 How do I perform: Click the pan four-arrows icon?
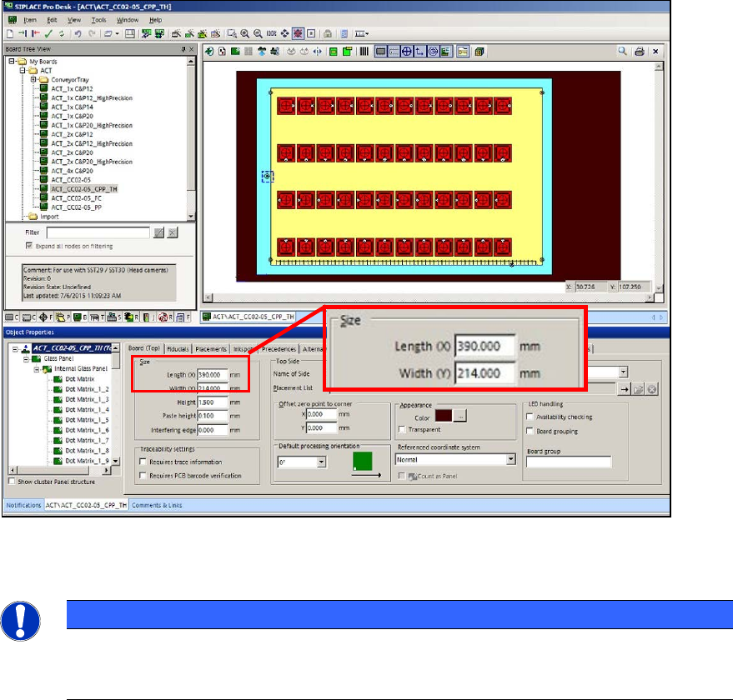[x=284, y=33]
